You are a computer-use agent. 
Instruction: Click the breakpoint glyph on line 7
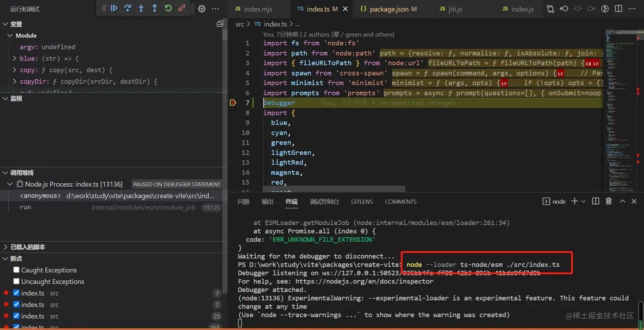tap(233, 103)
